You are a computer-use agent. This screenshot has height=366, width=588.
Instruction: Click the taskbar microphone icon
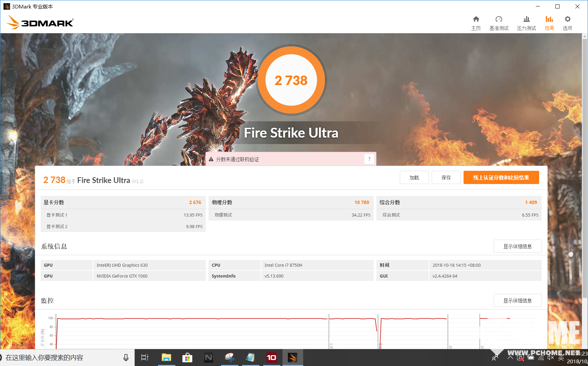(x=126, y=358)
